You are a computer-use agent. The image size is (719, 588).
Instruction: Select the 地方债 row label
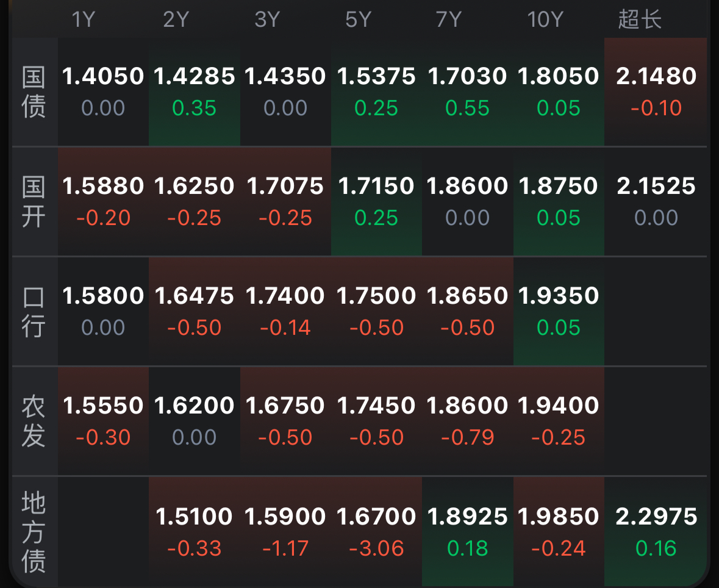[34, 532]
